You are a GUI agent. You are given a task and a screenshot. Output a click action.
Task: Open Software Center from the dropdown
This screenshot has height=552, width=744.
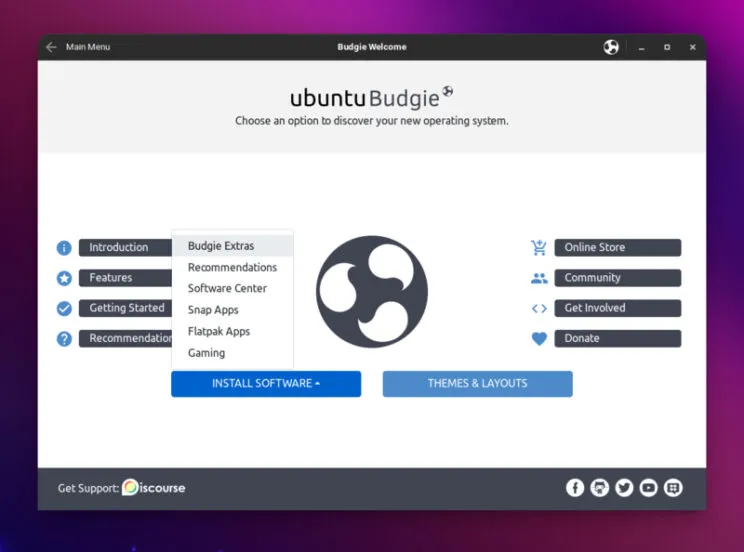coord(227,288)
